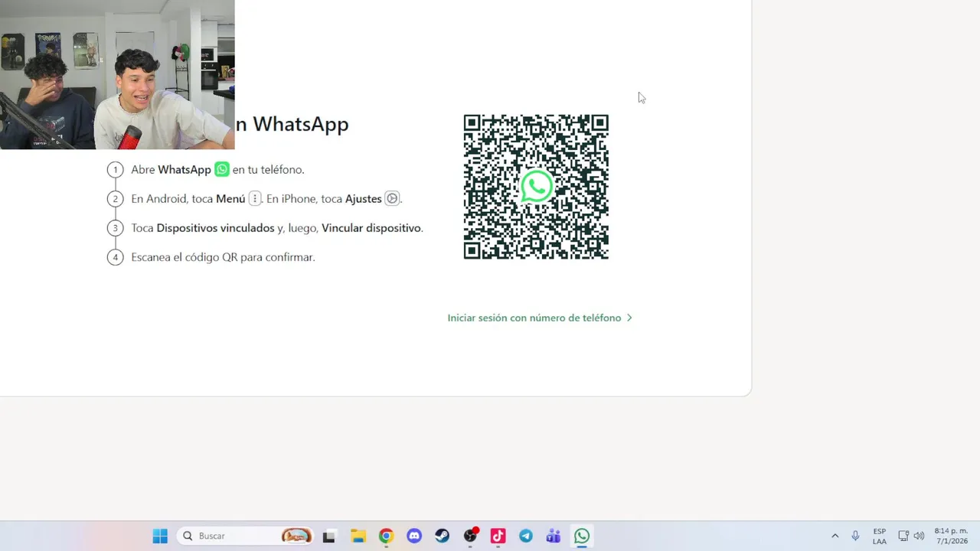Image resolution: width=980 pixels, height=551 pixels.
Task: Open the volume control in system tray
Action: point(919,536)
